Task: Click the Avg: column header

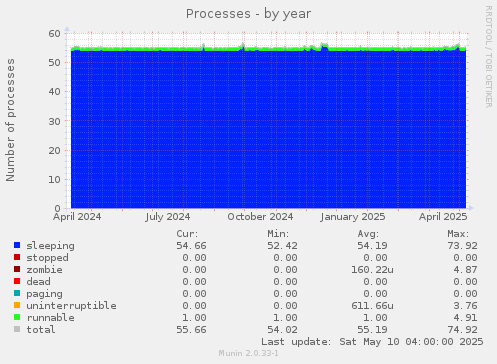Action: pos(368,234)
